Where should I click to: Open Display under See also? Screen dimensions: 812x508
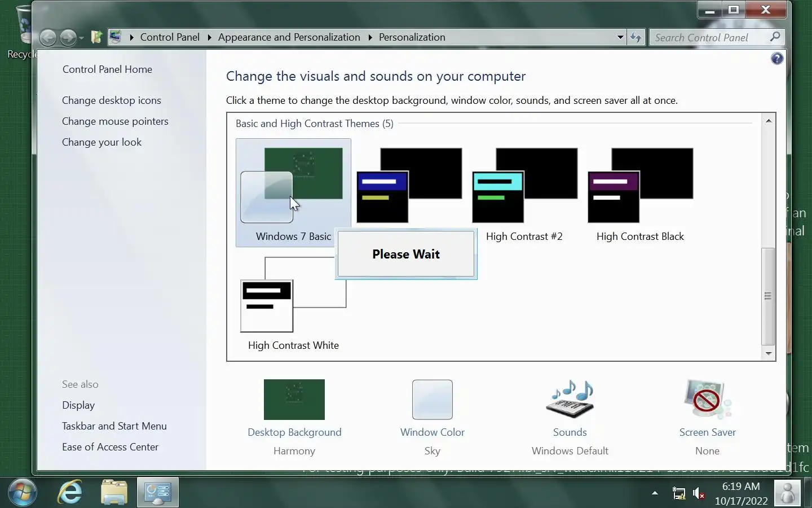coord(78,405)
